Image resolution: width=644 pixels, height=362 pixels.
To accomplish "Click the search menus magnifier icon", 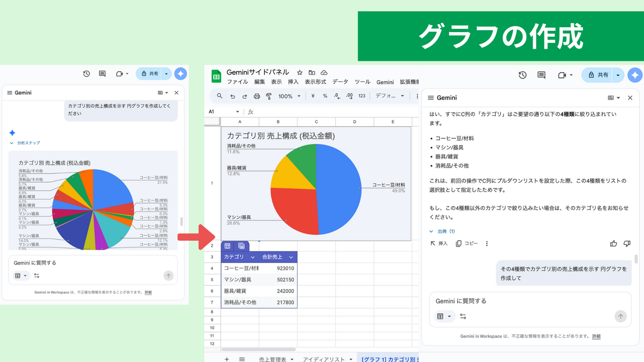I will pos(220,96).
